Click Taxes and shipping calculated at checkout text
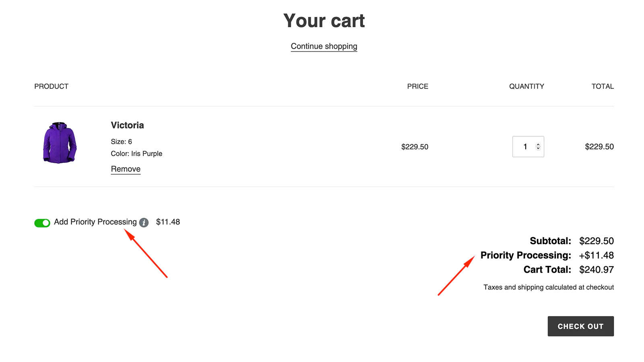 pyautogui.click(x=549, y=287)
